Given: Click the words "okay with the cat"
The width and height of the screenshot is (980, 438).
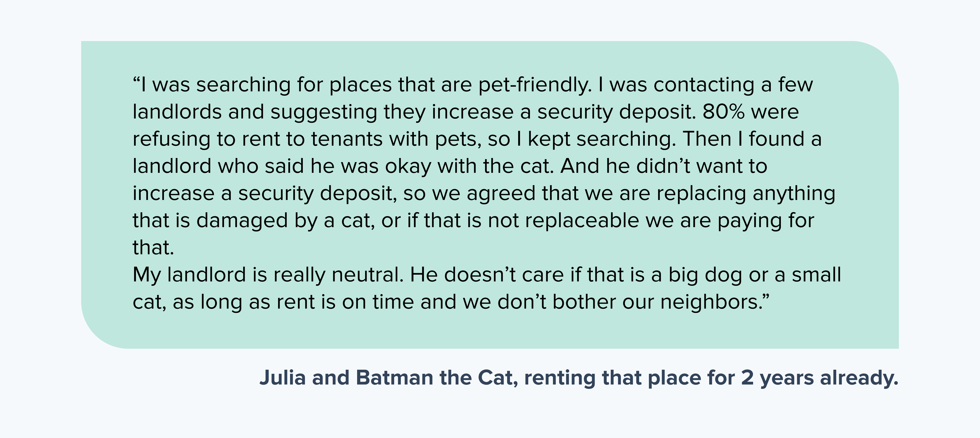Looking at the screenshot, I should (468, 167).
